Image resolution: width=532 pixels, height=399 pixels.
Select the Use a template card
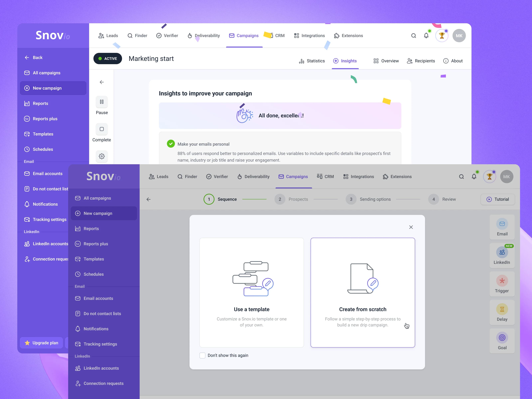[x=252, y=292]
